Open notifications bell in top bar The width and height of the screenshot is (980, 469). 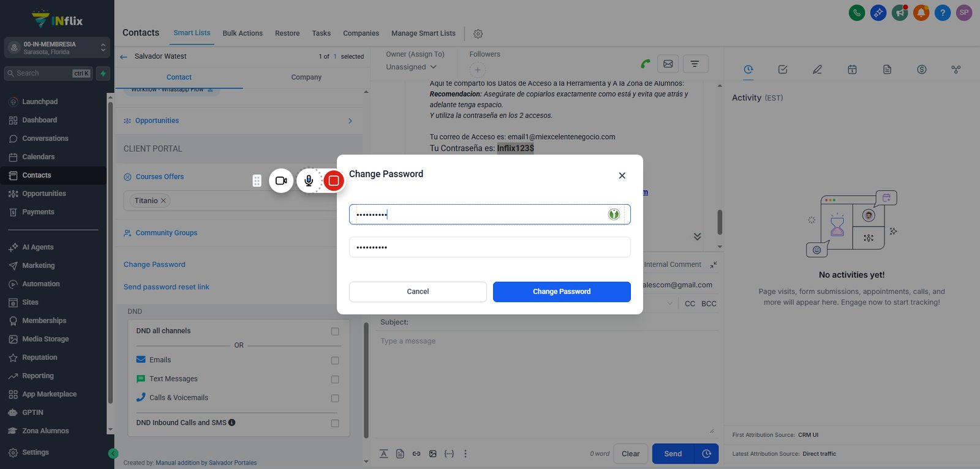click(x=921, y=12)
